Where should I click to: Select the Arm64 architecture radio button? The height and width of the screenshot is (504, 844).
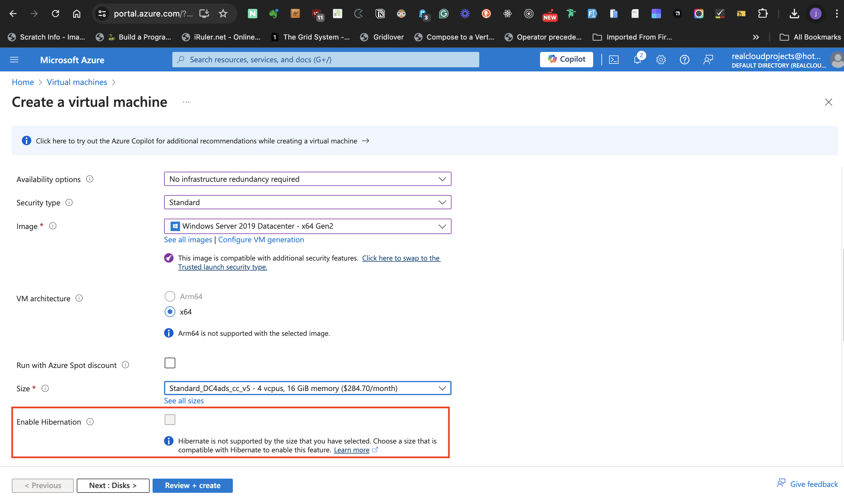click(170, 296)
